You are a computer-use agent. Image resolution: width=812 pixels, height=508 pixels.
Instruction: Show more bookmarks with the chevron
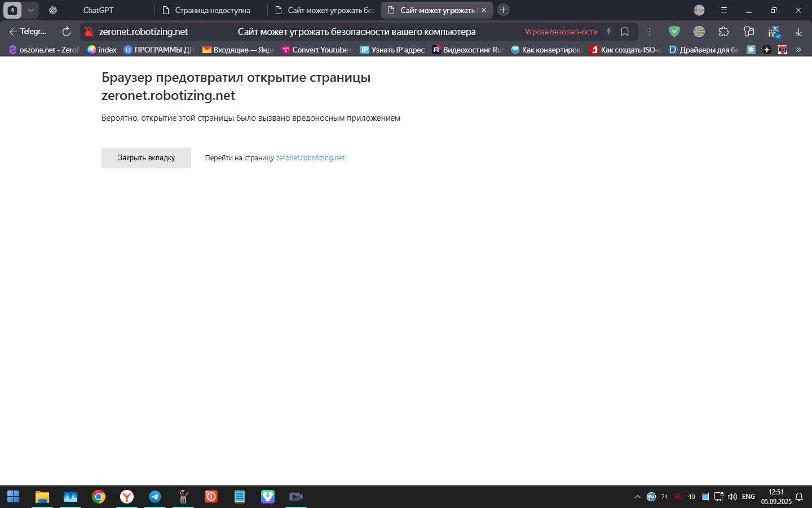tap(798, 50)
